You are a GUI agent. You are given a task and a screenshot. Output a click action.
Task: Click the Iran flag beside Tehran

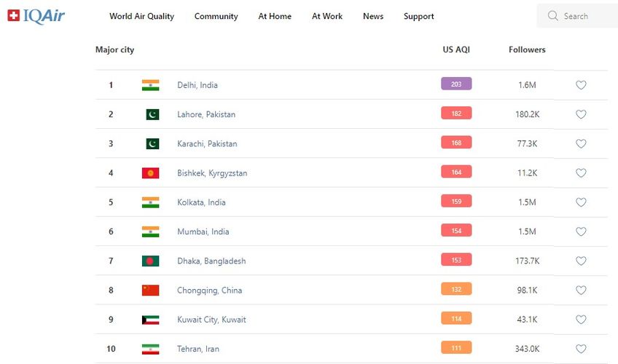pos(150,349)
